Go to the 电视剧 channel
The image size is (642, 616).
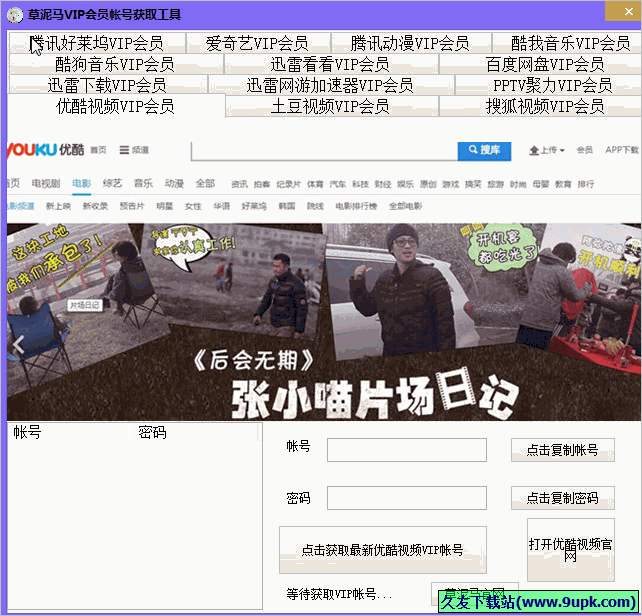pyautogui.click(x=46, y=183)
